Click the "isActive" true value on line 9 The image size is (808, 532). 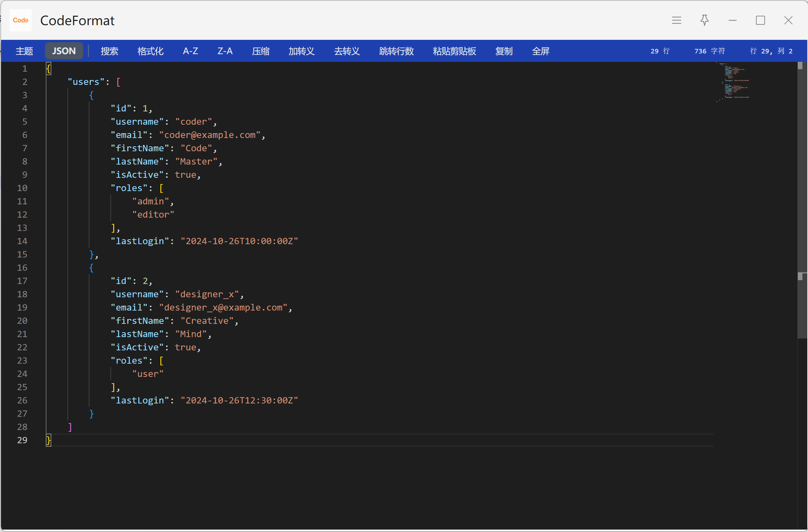pos(185,175)
